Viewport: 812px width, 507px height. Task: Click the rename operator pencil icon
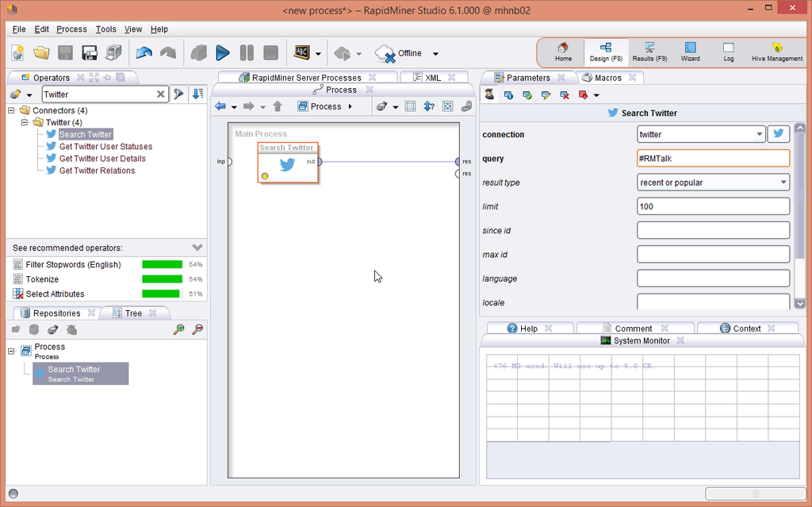(x=546, y=95)
